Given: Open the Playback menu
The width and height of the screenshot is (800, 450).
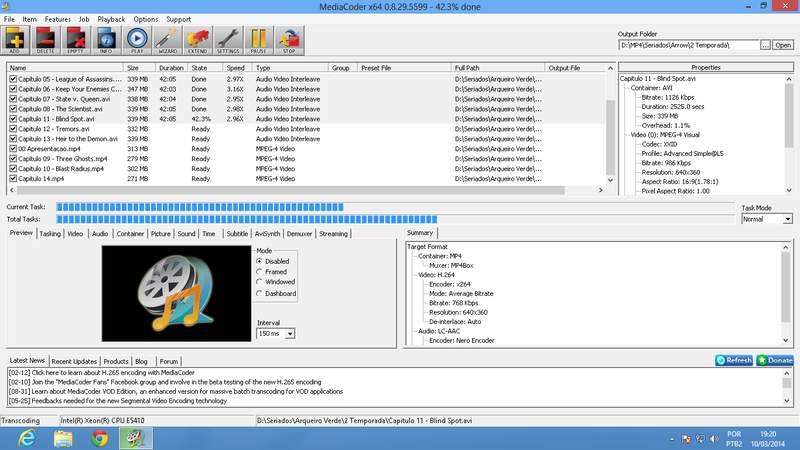Looking at the screenshot, I should [111, 19].
